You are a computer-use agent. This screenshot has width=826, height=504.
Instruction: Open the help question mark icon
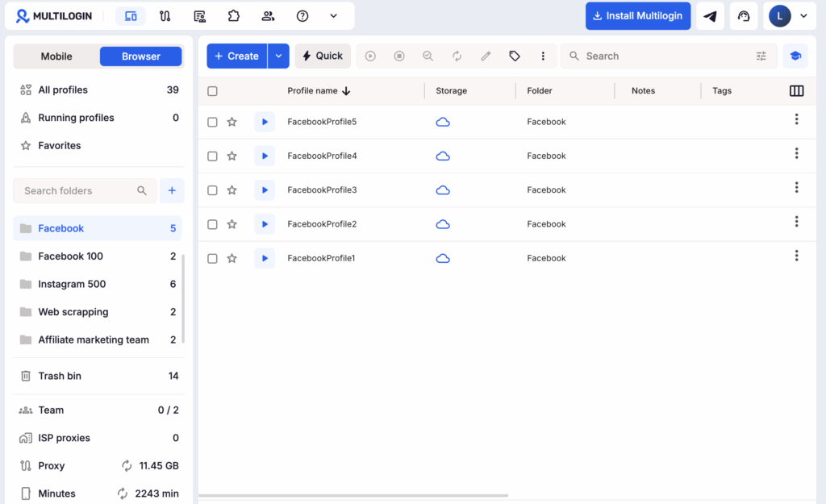302,16
